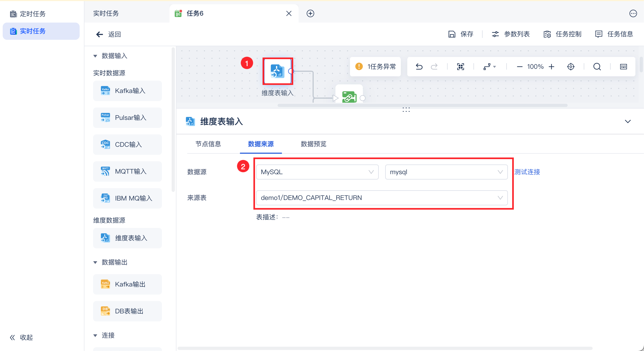Collapse the 数据输出 section
Image resolution: width=644 pixels, height=351 pixels.
(x=95, y=262)
